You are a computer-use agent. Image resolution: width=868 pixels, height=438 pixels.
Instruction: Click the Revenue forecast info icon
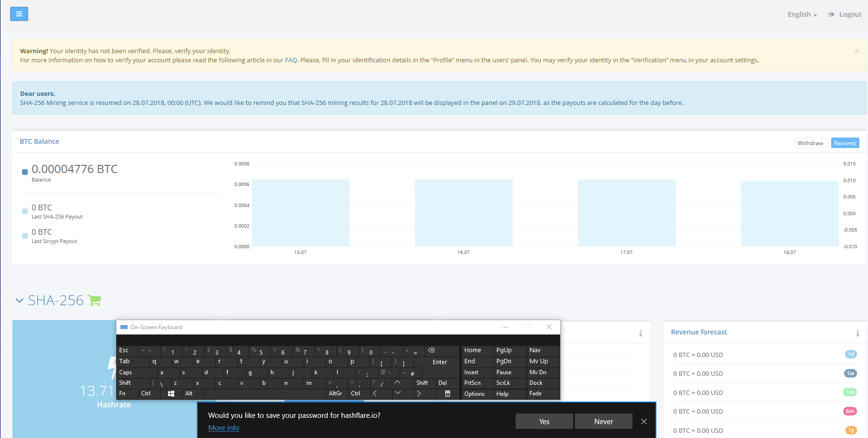click(x=857, y=333)
